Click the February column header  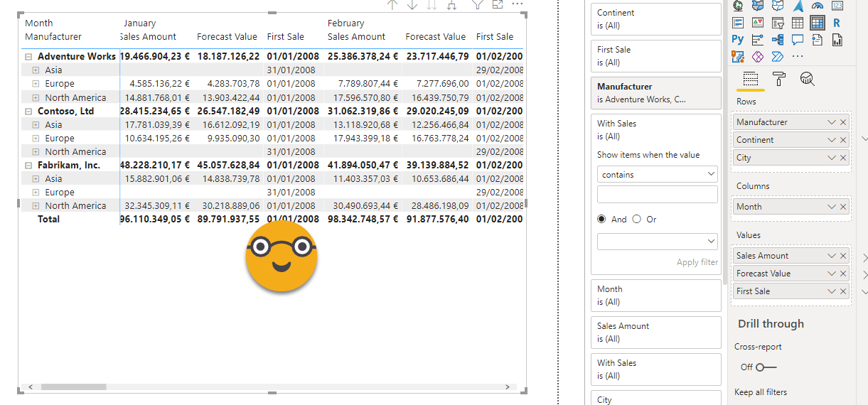345,23
